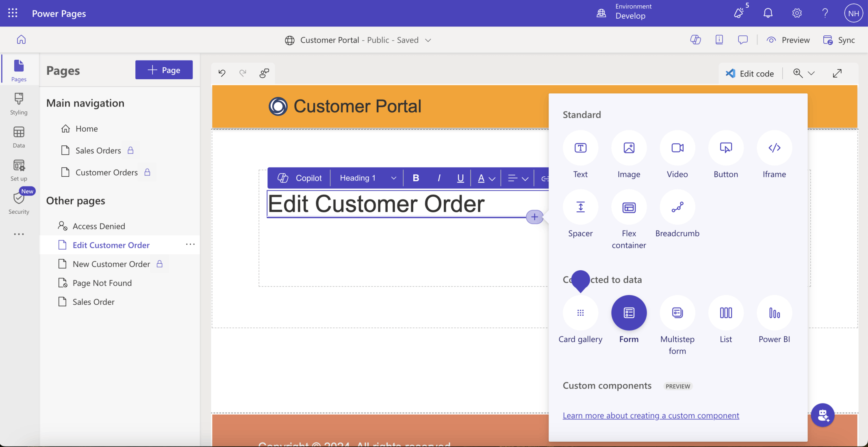Image resolution: width=868 pixels, height=447 pixels.
Task: Insert an Iframe component
Action: [x=774, y=148]
